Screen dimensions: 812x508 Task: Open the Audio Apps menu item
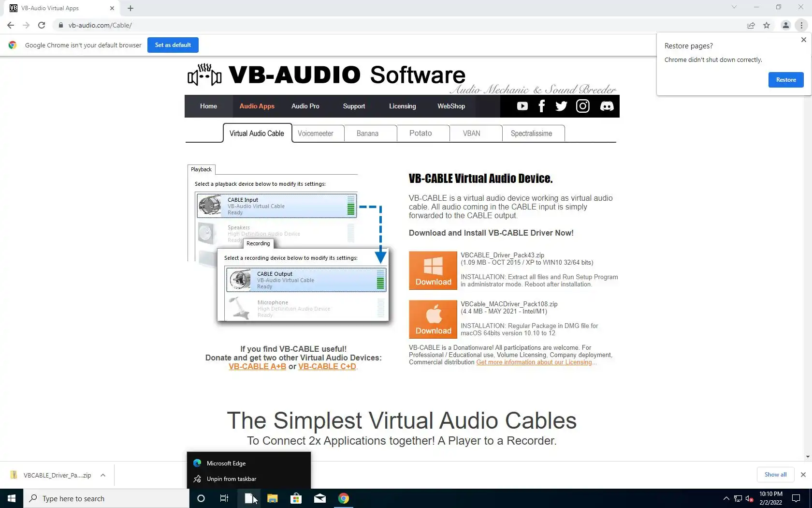(x=257, y=106)
